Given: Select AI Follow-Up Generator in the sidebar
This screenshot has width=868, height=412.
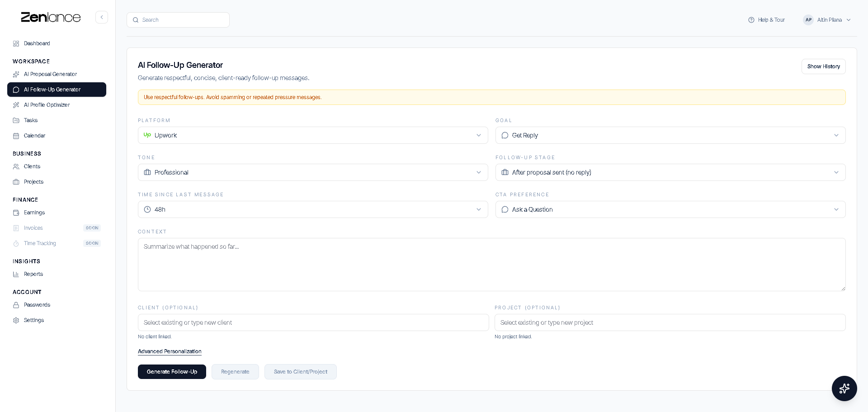Looking at the screenshot, I should pyautogui.click(x=52, y=90).
